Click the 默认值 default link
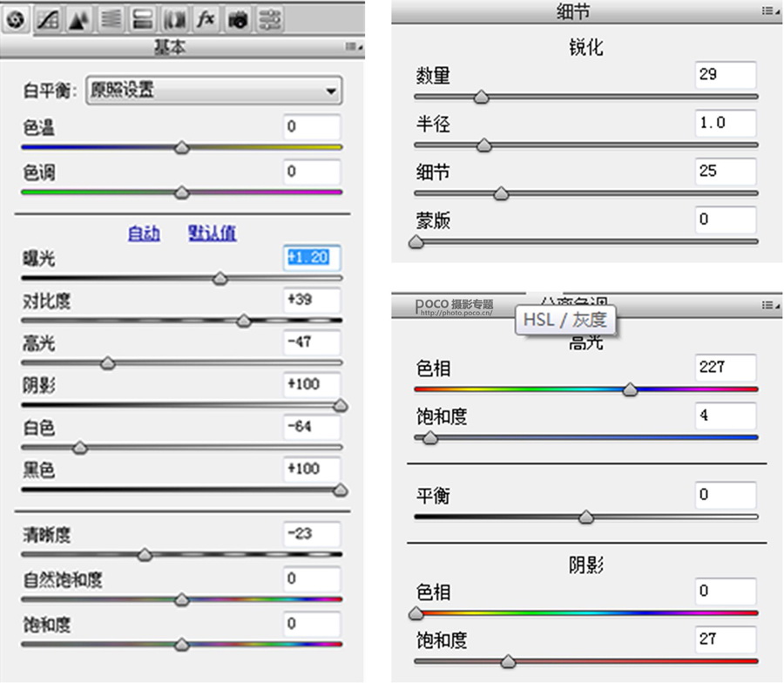784x683 pixels. tap(212, 233)
